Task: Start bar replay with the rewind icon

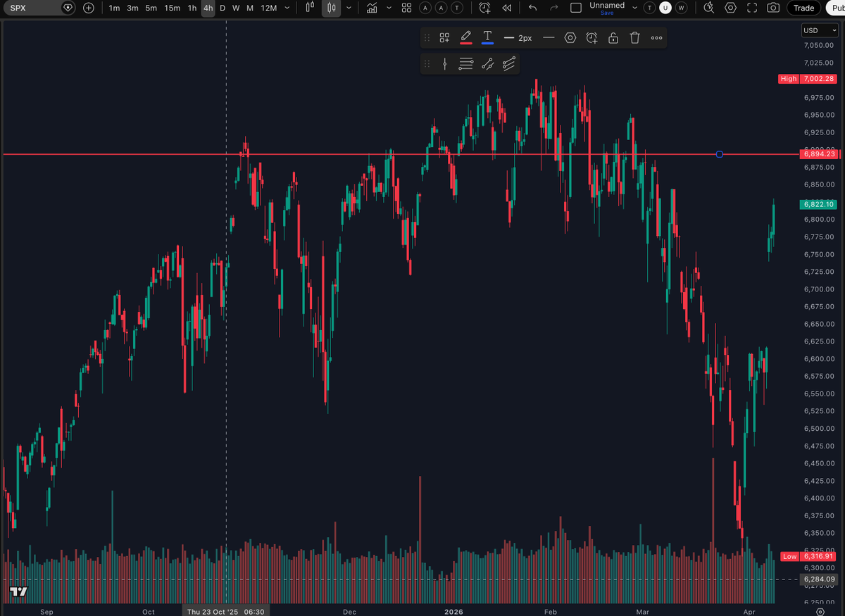Action: click(x=506, y=8)
